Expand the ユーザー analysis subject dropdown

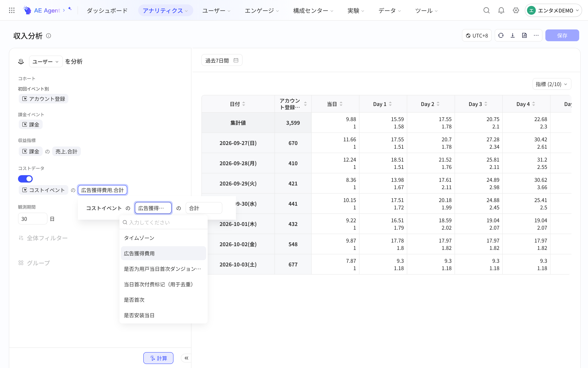click(46, 62)
